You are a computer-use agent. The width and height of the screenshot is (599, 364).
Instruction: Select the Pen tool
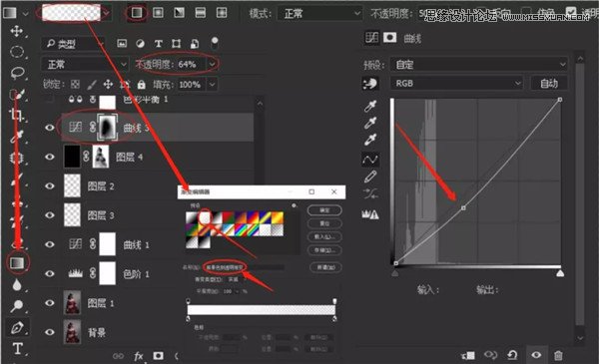tap(17, 328)
